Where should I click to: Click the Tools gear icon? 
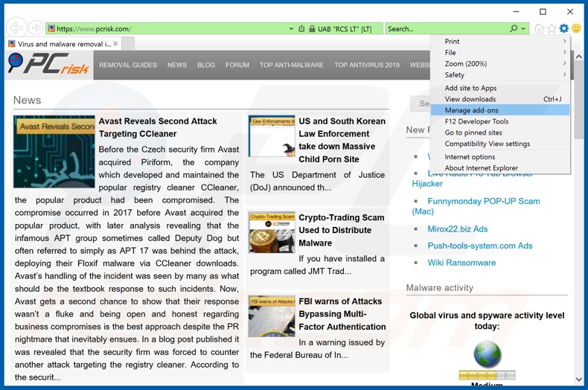tap(564, 28)
